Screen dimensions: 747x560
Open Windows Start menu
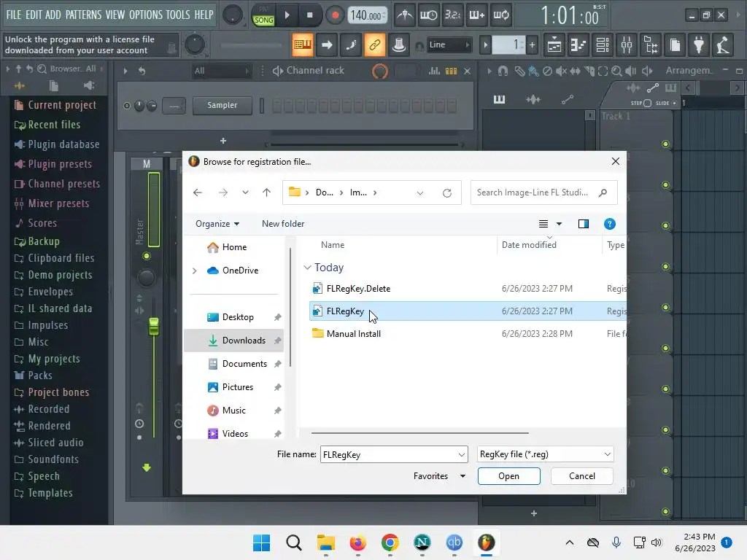pos(261,542)
